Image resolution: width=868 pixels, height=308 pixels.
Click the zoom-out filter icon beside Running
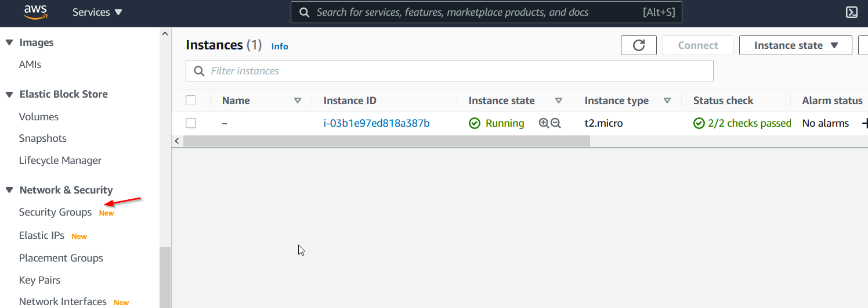coord(556,123)
